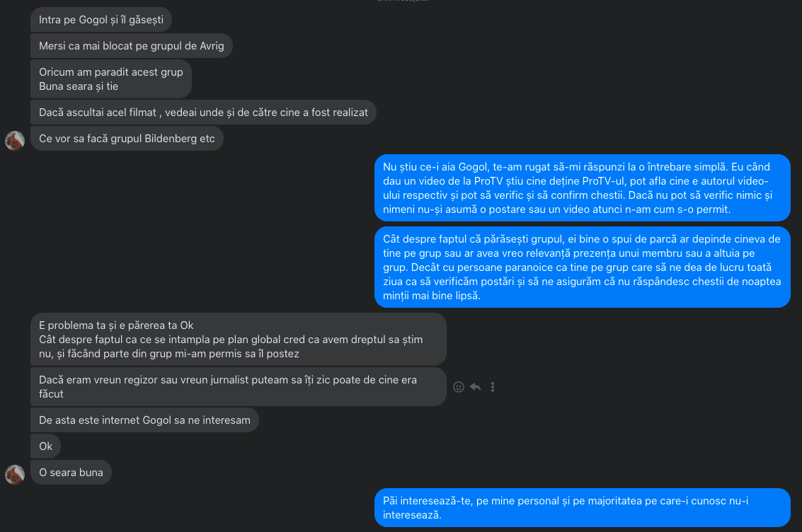Open the three-dot message options menu
This screenshot has width=802, height=532.
tap(493, 387)
